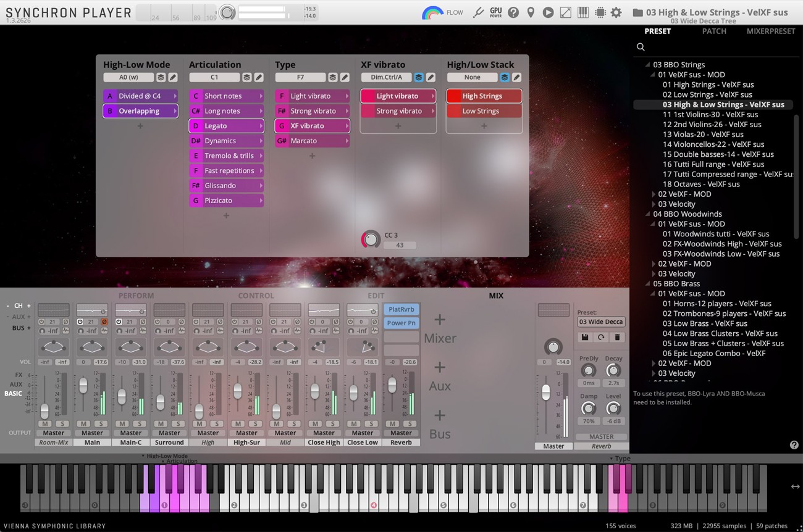The width and height of the screenshot is (803, 532).
Task: Toggle the piano keyboard display icon
Action: pyautogui.click(x=582, y=12)
